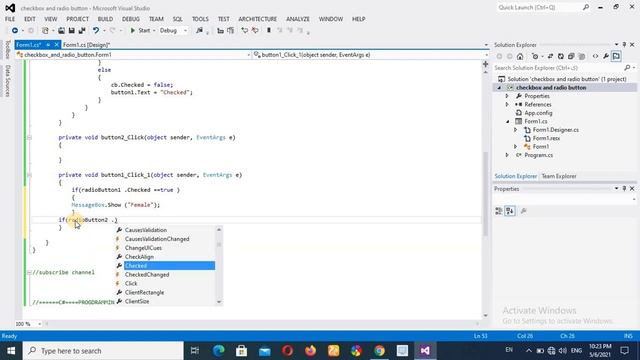Image resolution: width=640 pixels, height=360 pixels.
Task: Click the View Code icon in Solution Explorer
Action: click(x=596, y=56)
